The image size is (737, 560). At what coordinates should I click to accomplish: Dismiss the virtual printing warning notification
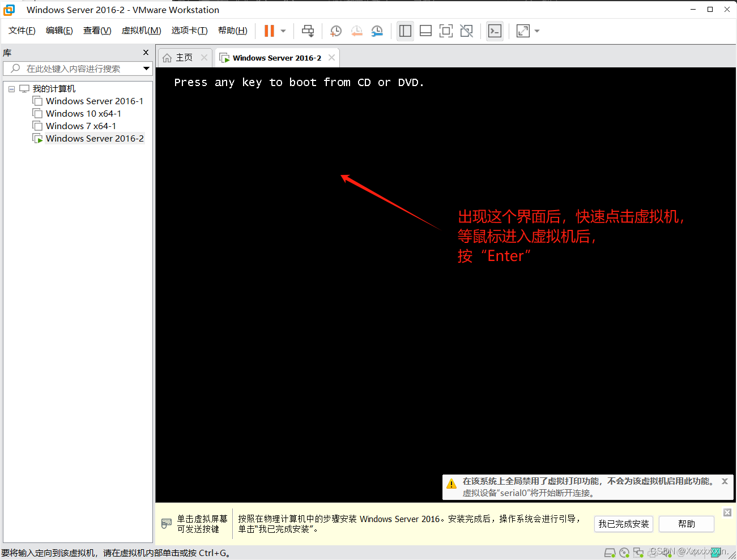[725, 481]
